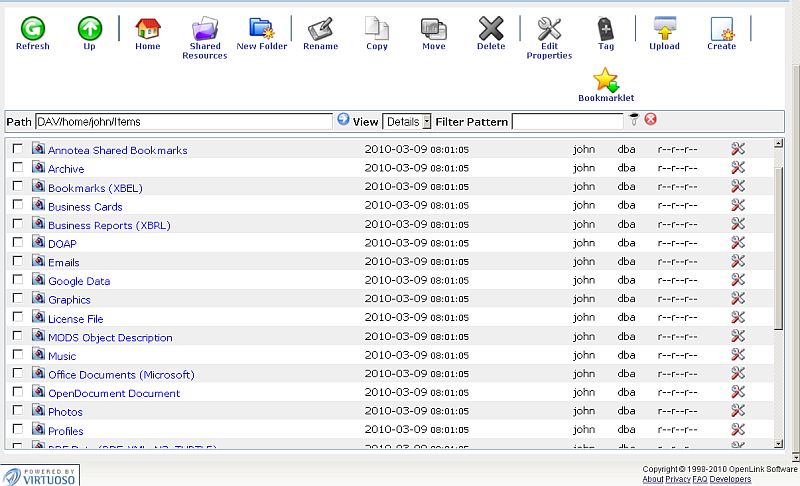Viewport: 800px width, 486px height.
Task: Click the file list vertical scrollbar
Action: [x=779, y=250]
